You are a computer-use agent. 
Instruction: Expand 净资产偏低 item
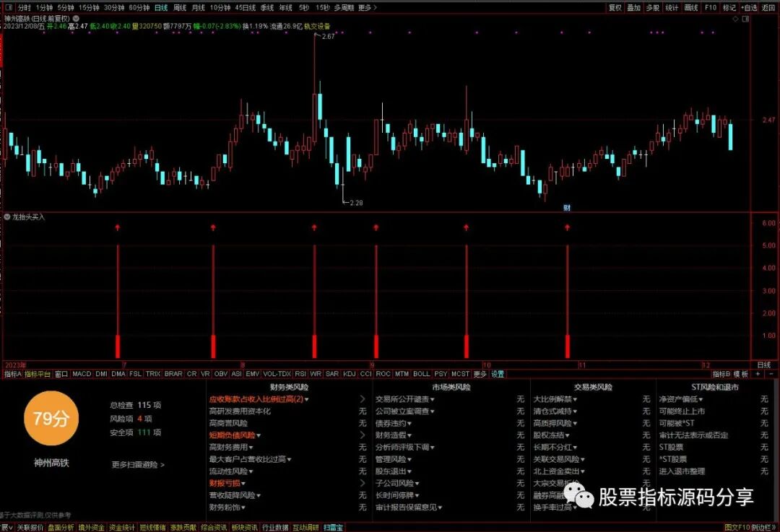tap(681, 399)
